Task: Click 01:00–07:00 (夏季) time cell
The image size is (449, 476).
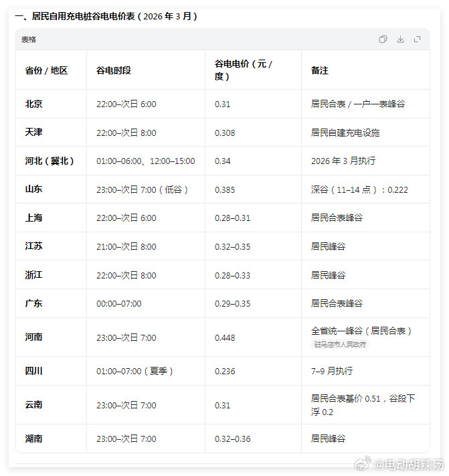Action: 134,371
